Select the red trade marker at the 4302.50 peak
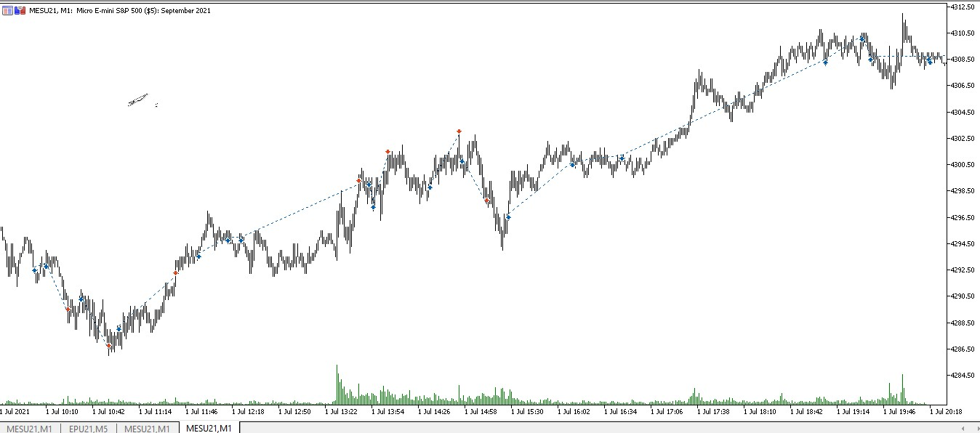This screenshot has width=980, height=433. tap(459, 131)
